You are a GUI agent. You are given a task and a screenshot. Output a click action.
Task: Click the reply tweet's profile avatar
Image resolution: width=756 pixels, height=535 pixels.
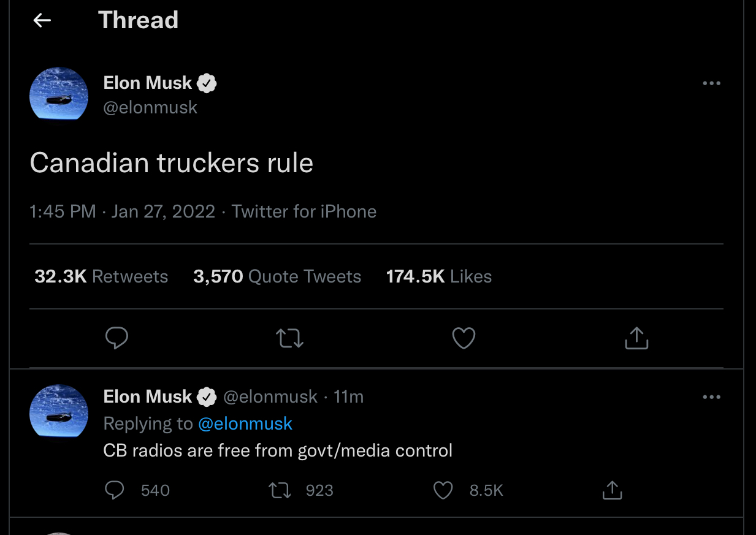tap(59, 410)
